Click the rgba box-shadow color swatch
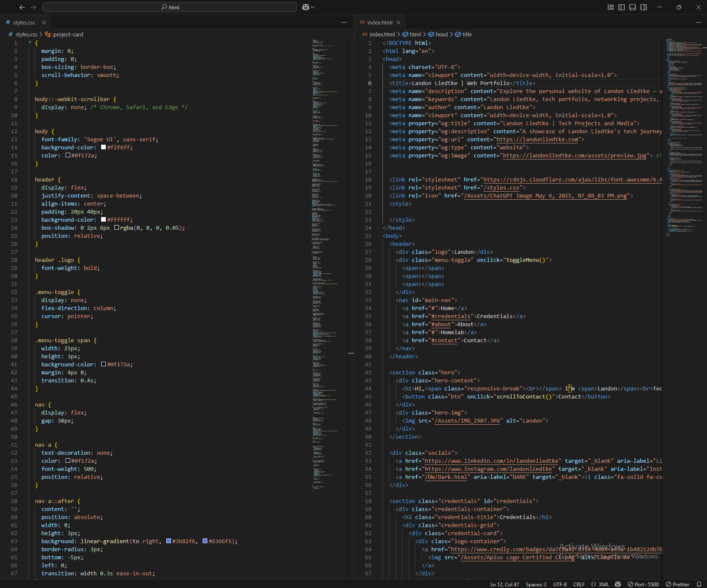This screenshot has height=588, width=707. pos(116,228)
